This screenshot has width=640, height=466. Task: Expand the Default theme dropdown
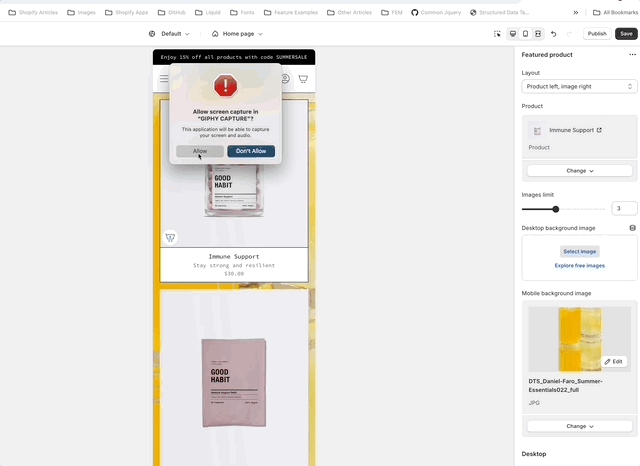(x=171, y=33)
